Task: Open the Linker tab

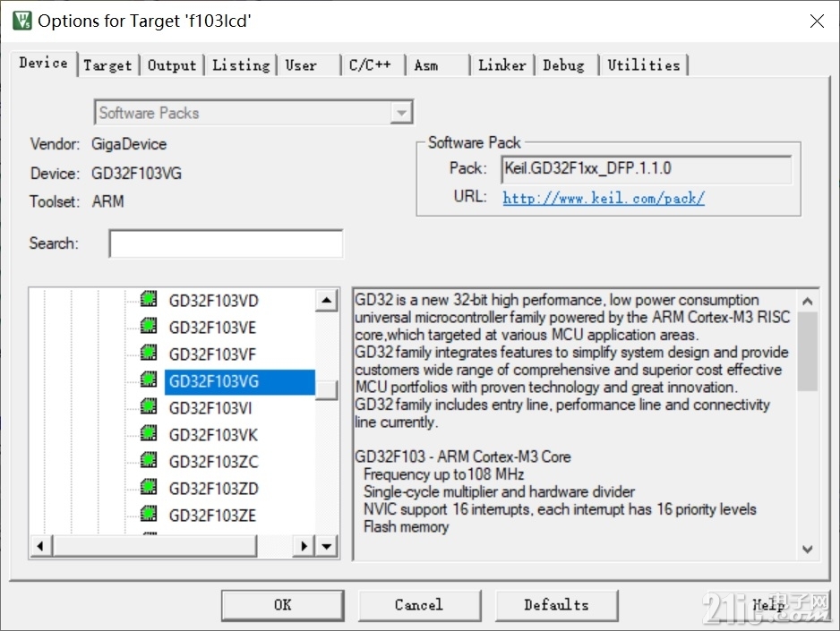Action: point(502,65)
